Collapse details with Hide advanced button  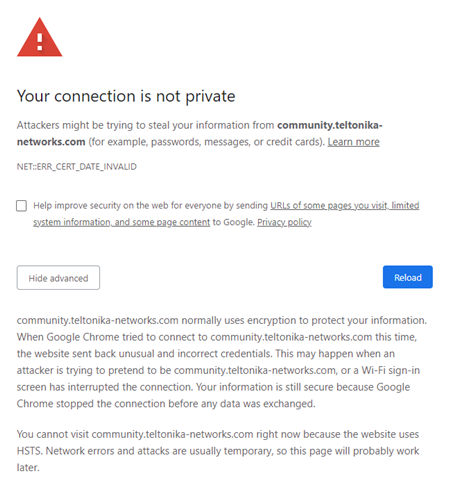[58, 278]
